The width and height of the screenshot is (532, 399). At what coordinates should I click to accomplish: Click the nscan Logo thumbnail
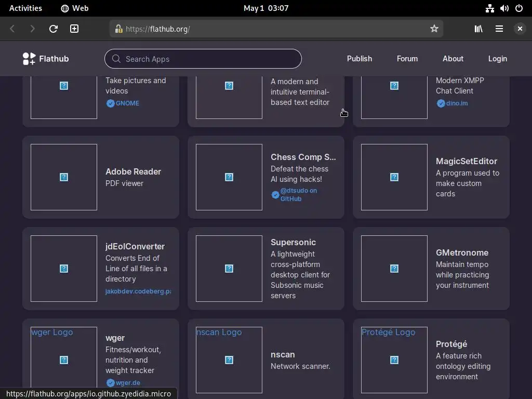pyautogui.click(x=229, y=360)
